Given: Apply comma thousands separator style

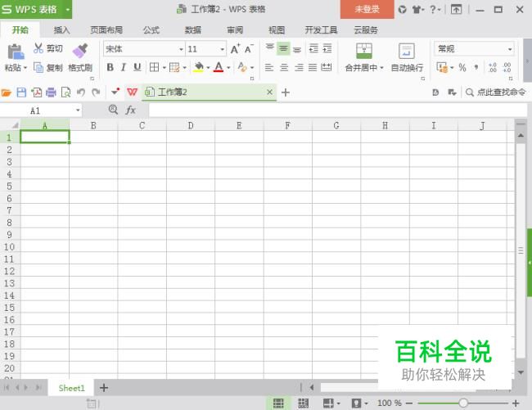Looking at the screenshot, I should [x=476, y=67].
